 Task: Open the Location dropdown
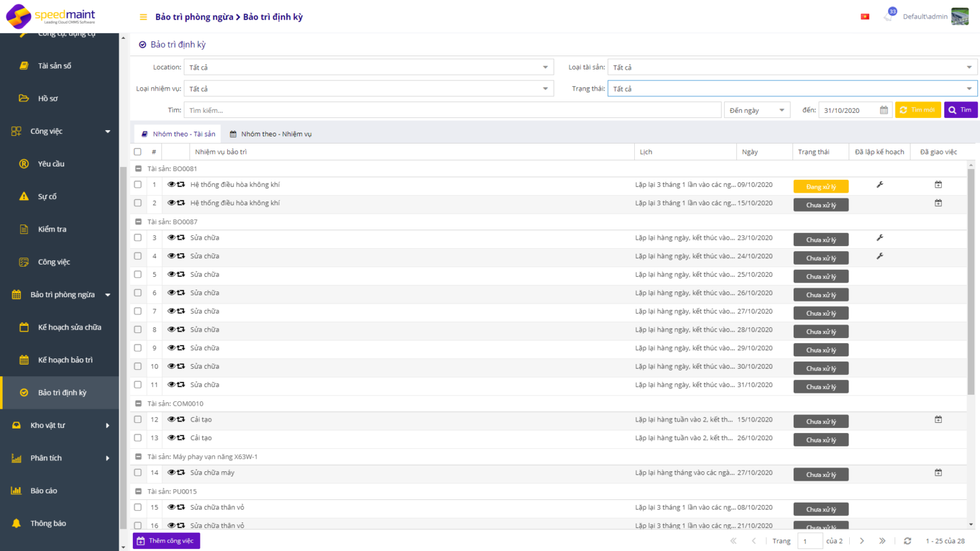click(x=368, y=68)
